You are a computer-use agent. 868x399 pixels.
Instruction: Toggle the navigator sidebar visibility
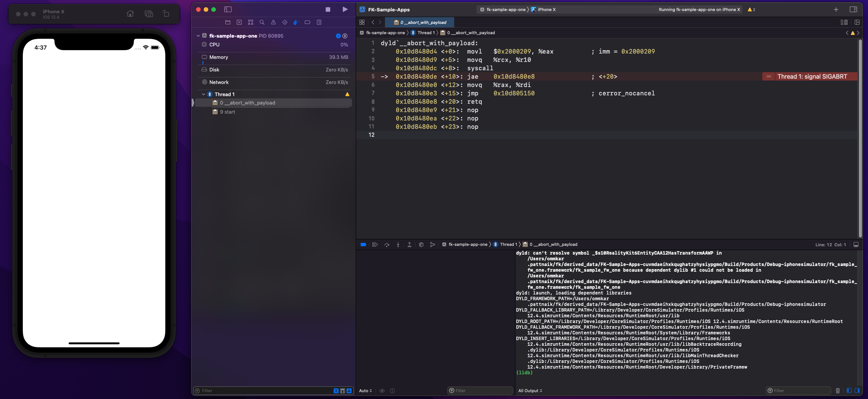[228, 9]
